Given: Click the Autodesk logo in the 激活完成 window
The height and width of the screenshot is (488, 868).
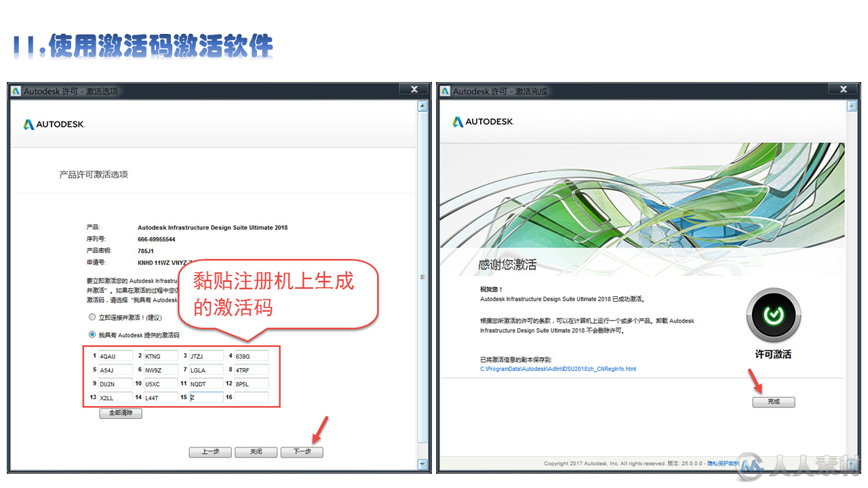Looking at the screenshot, I should 484,121.
